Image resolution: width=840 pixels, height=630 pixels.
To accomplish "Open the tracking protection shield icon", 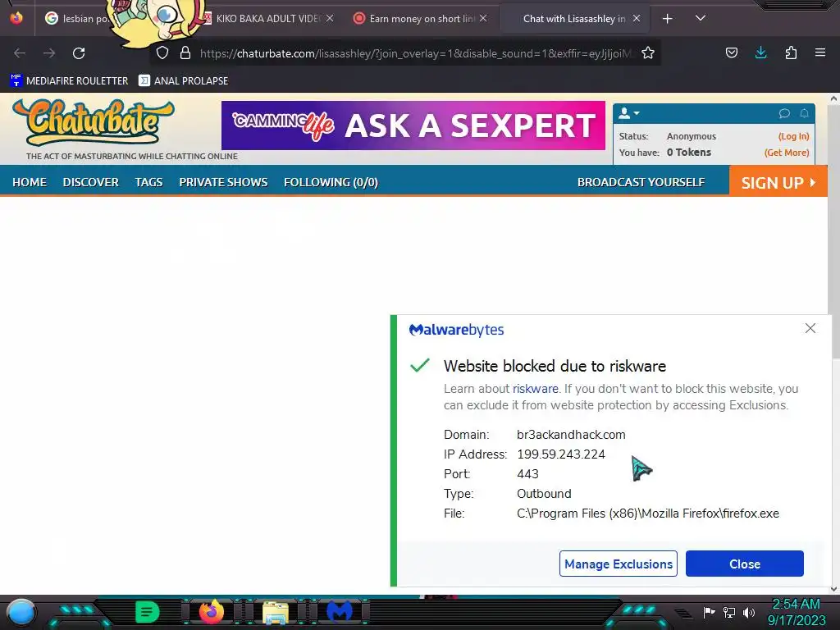I will [x=162, y=52].
